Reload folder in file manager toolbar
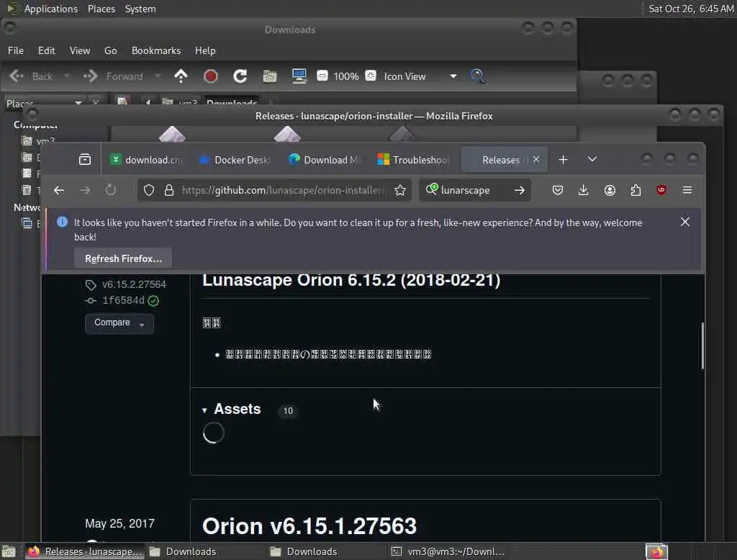 click(240, 76)
